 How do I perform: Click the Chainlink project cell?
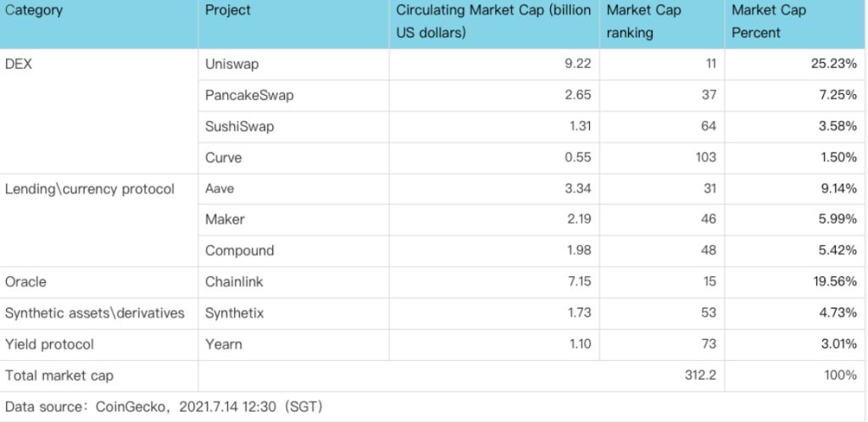pos(235,282)
